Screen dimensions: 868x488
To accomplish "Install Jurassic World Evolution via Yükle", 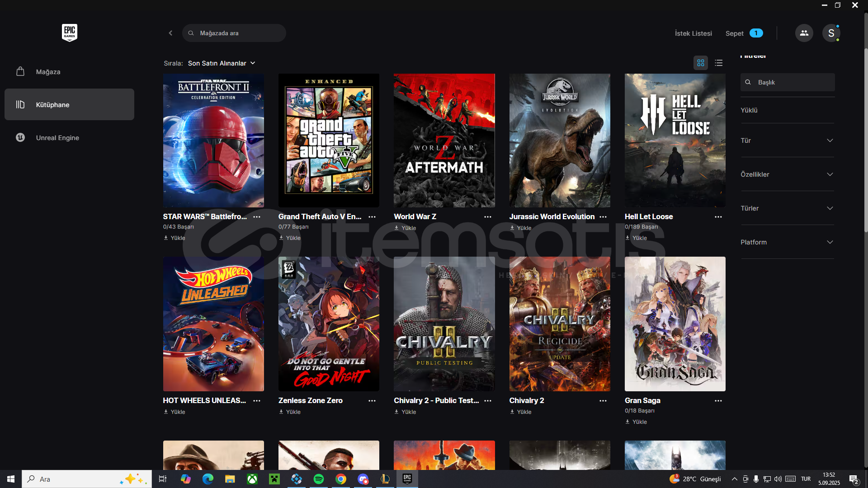I will pyautogui.click(x=521, y=228).
